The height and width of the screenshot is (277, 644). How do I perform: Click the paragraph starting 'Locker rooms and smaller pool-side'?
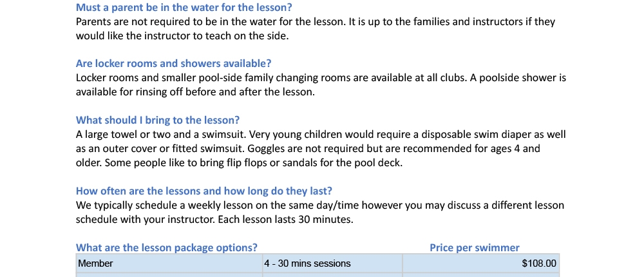321,84
